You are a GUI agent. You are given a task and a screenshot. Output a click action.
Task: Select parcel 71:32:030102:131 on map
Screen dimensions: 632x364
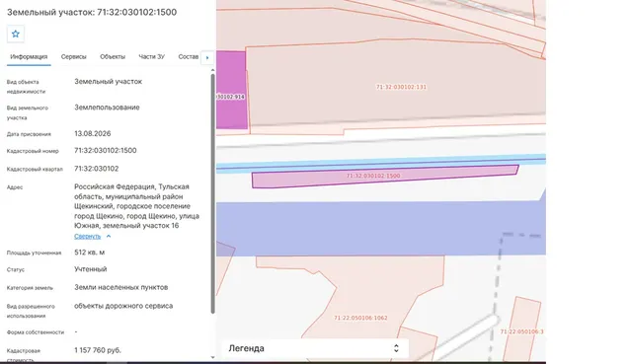click(401, 87)
